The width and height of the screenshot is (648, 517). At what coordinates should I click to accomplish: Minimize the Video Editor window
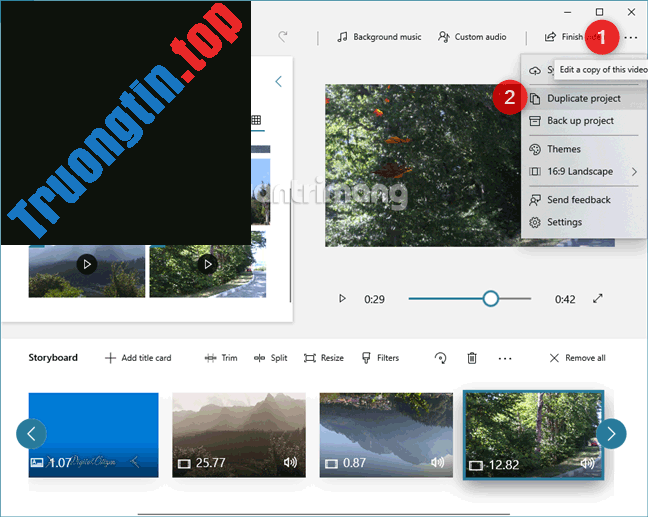[x=567, y=12]
